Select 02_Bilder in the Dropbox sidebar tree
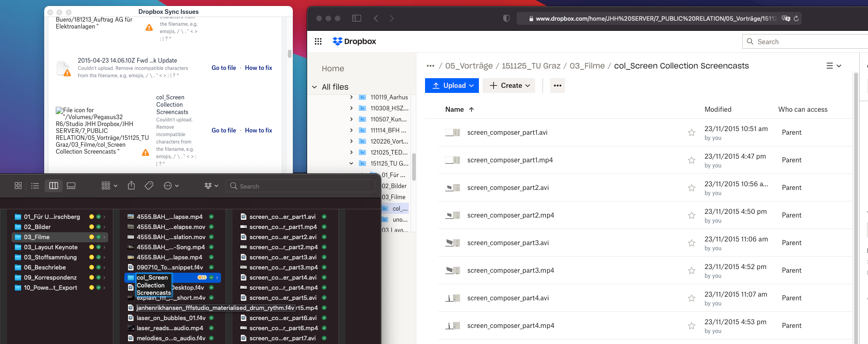868x344 pixels. 394,186
